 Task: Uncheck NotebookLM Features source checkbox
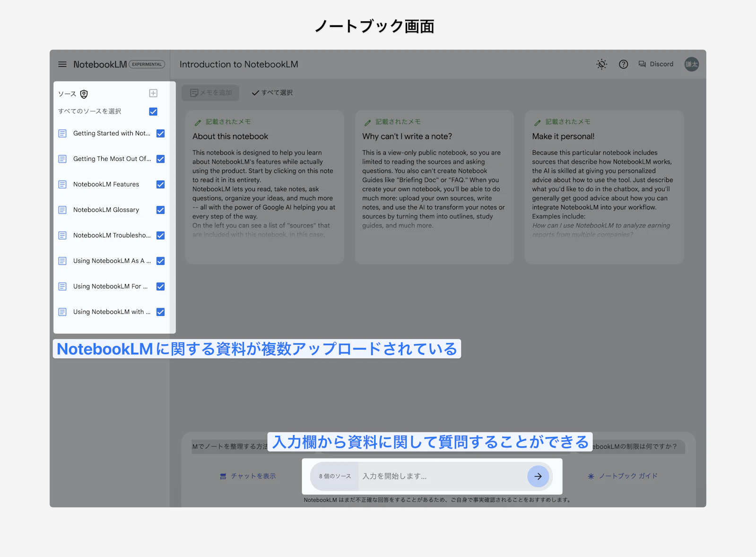(x=161, y=184)
